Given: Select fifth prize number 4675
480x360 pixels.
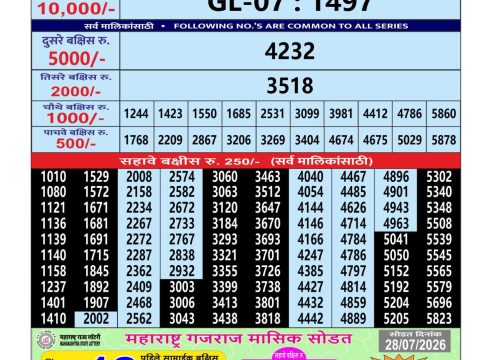Looking at the screenshot, I should (x=375, y=140).
